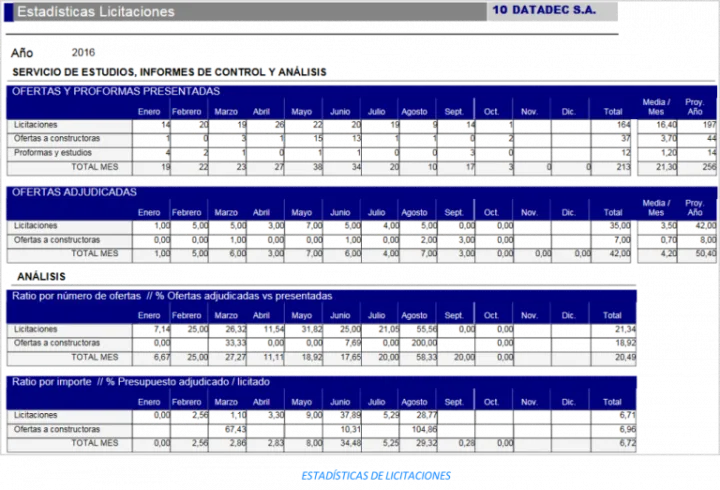Select the Proy. Año value 197

(709, 124)
